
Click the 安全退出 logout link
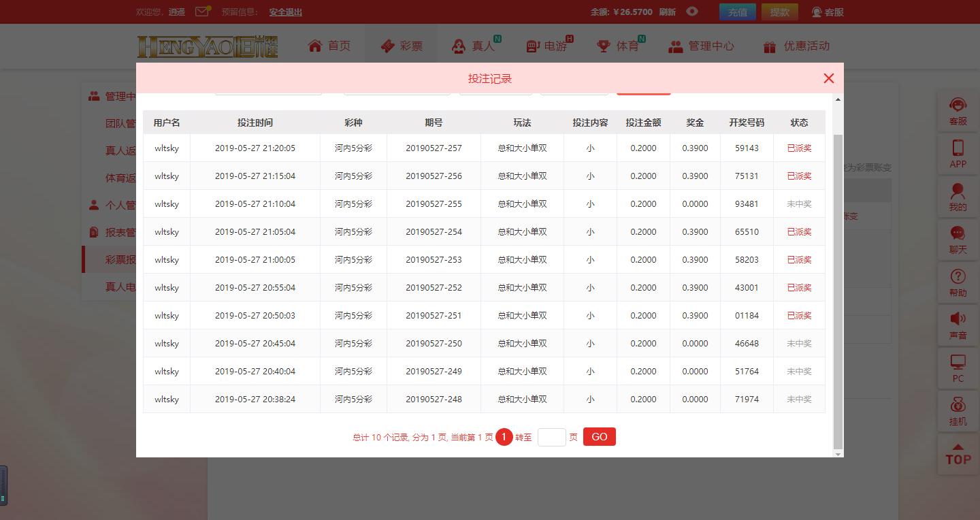pos(286,12)
